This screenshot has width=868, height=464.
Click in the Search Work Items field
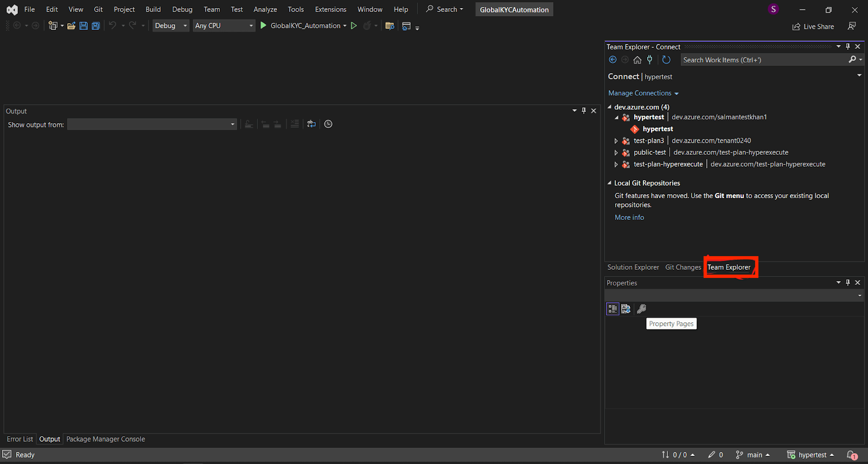click(764, 60)
